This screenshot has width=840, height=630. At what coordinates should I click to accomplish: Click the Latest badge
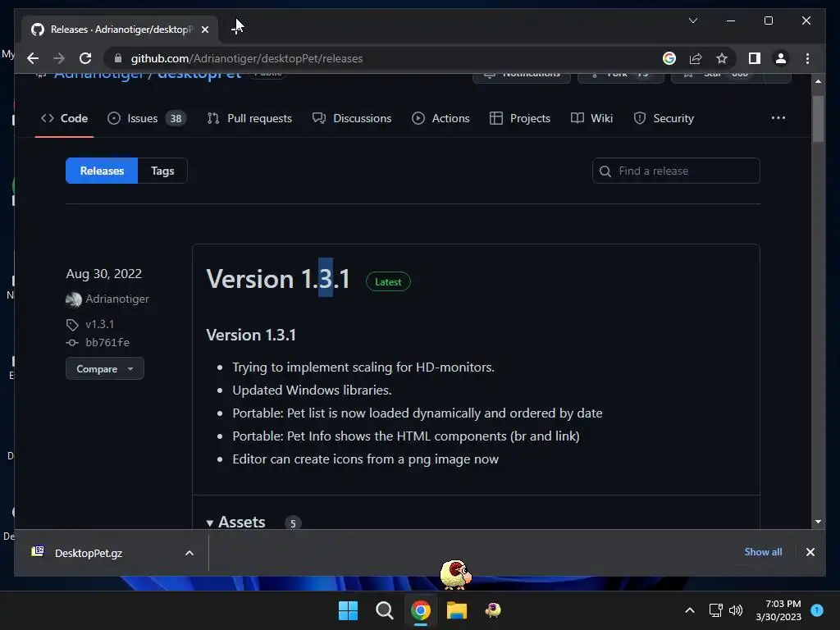(x=388, y=282)
